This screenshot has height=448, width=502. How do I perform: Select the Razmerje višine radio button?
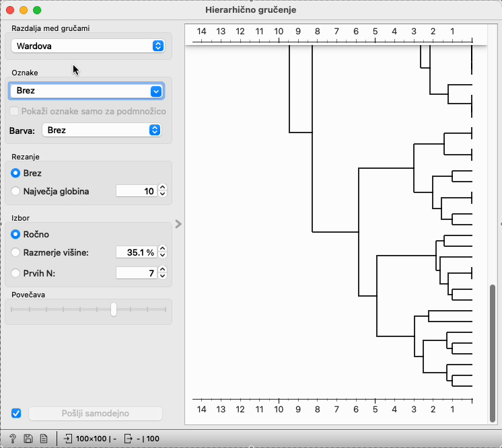click(15, 252)
